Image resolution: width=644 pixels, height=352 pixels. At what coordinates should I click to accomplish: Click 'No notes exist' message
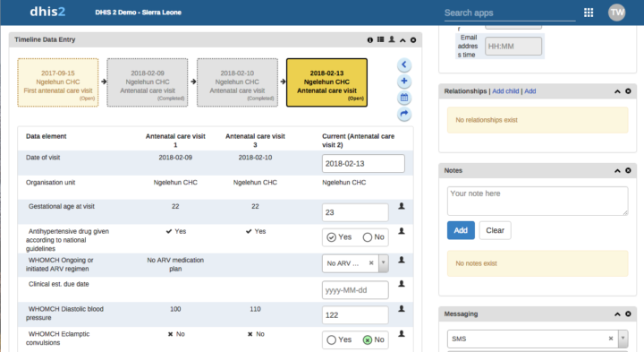[x=538, y=263]
